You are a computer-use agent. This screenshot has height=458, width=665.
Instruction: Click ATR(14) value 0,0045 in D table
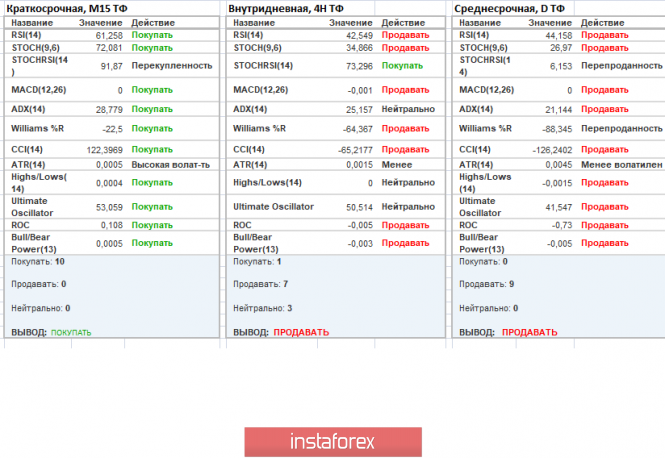[559, 165]
